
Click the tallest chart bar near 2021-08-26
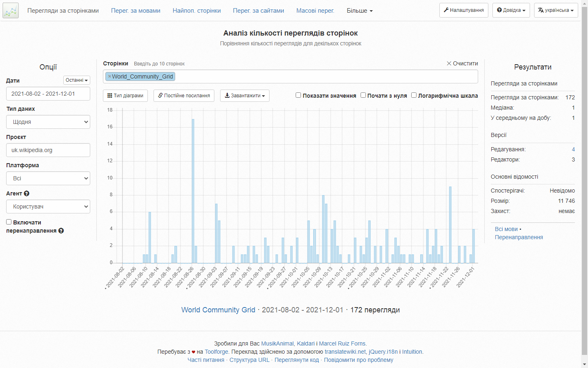tap(193, 191)
